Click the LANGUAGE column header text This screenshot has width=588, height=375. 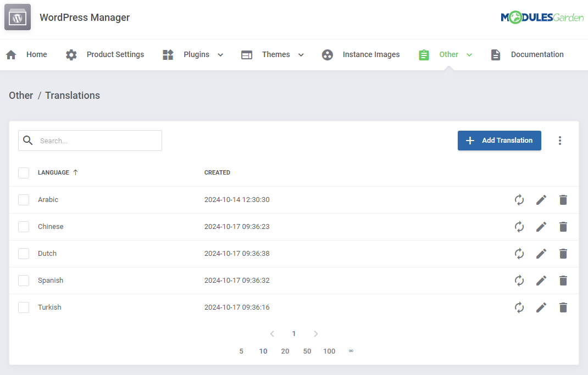[53, 173]
